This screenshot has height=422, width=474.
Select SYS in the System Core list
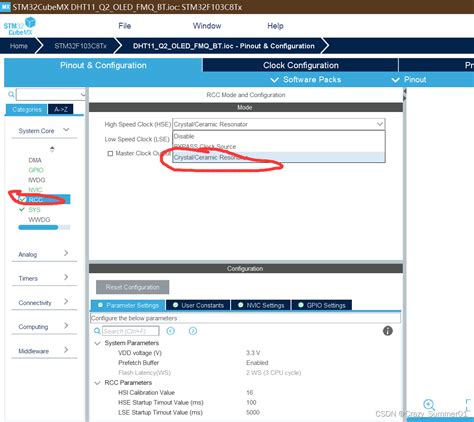point(34,210)
